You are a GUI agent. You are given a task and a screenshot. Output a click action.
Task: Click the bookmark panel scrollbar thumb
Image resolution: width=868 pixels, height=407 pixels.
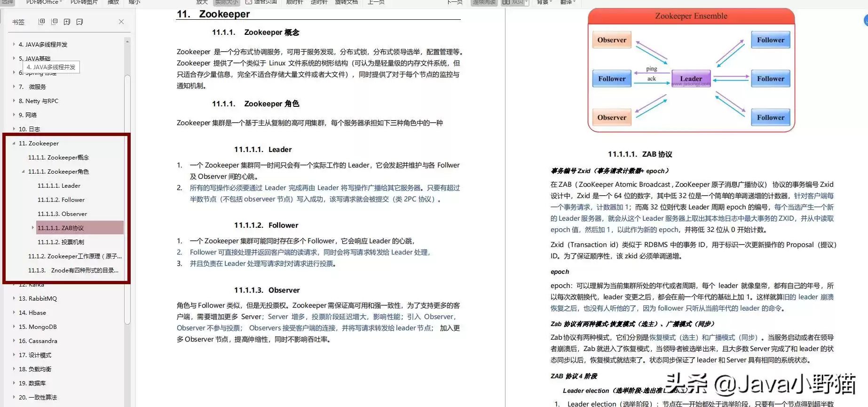[127, 200]
